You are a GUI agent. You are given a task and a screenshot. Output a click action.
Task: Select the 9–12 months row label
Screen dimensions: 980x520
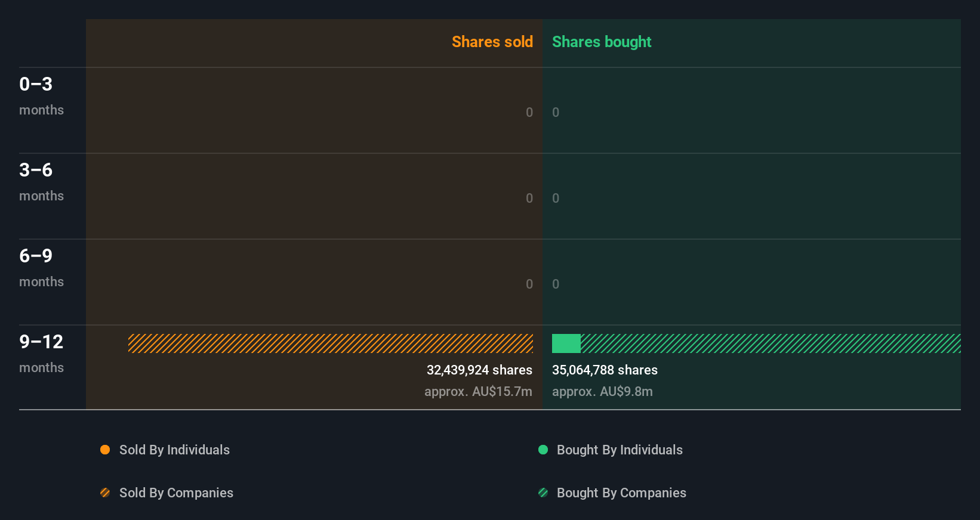(x=41, y=354)
